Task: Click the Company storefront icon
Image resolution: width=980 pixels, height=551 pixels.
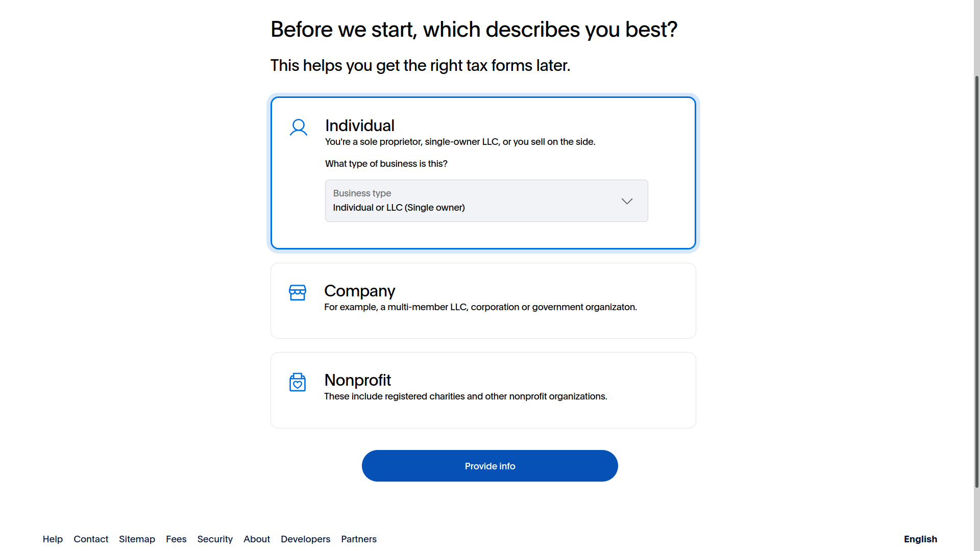Action: pos(297,292)
